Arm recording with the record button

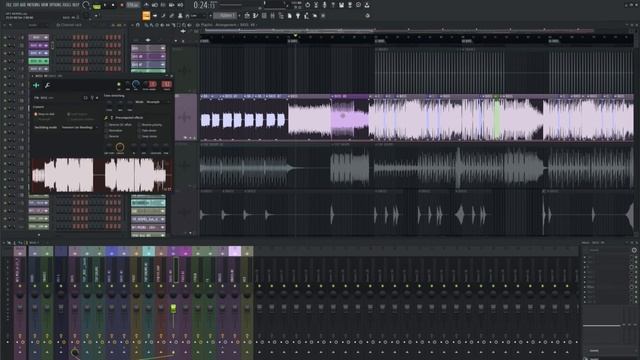(121, 5)
